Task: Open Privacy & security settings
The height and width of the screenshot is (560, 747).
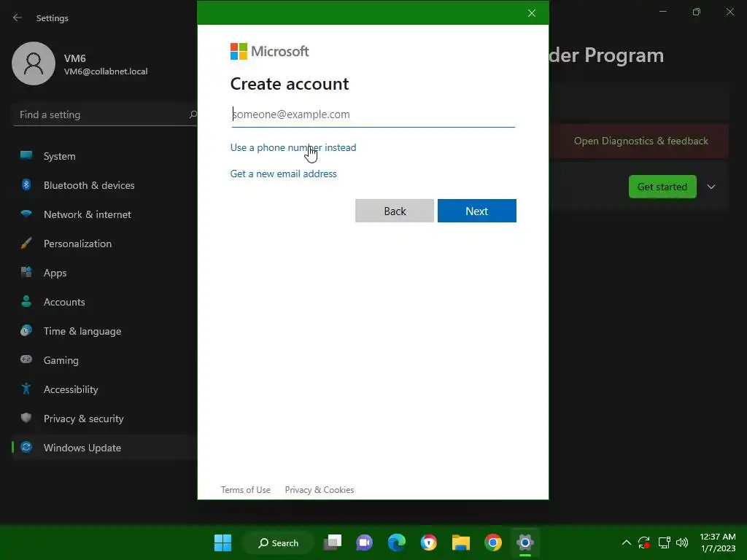Action: (x=105, y=419)
